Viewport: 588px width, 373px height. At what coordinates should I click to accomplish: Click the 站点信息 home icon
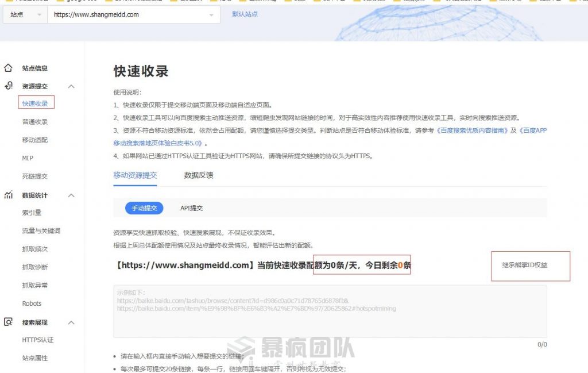point(8,68)
